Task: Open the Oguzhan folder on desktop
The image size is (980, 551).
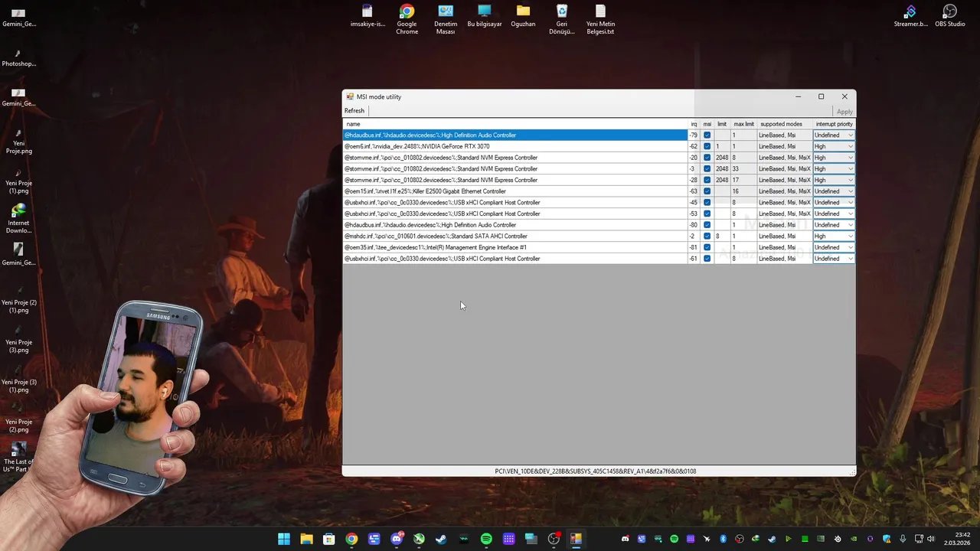Action: [523, 15]
